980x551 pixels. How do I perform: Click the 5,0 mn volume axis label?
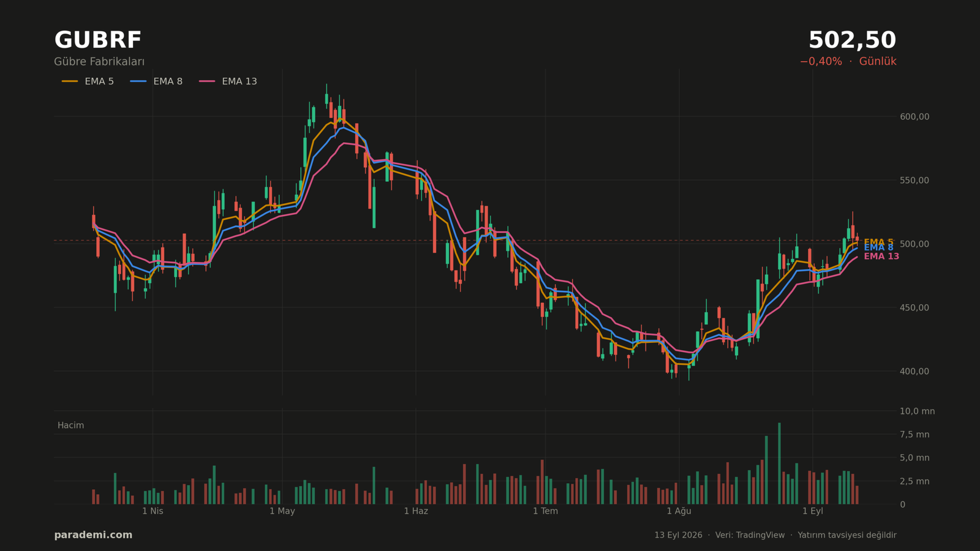(914, 458)
